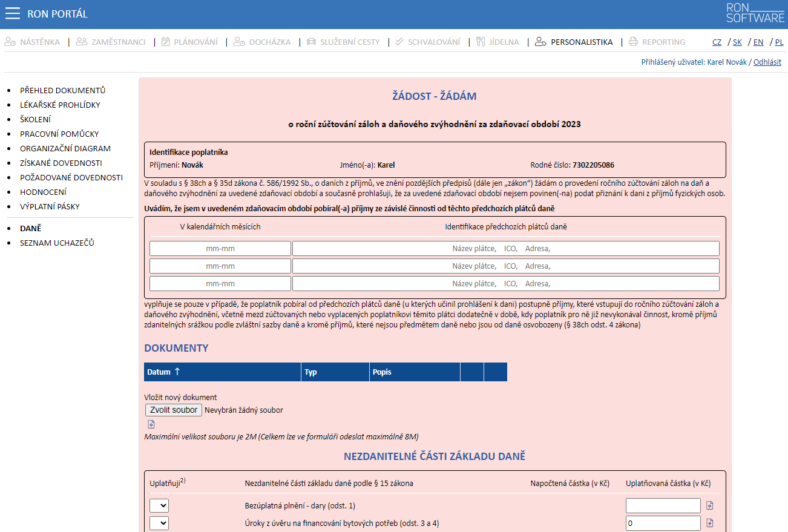Click the RON Software logo
The width and height of the screenshot is (788, 532).
click(755, 13)
